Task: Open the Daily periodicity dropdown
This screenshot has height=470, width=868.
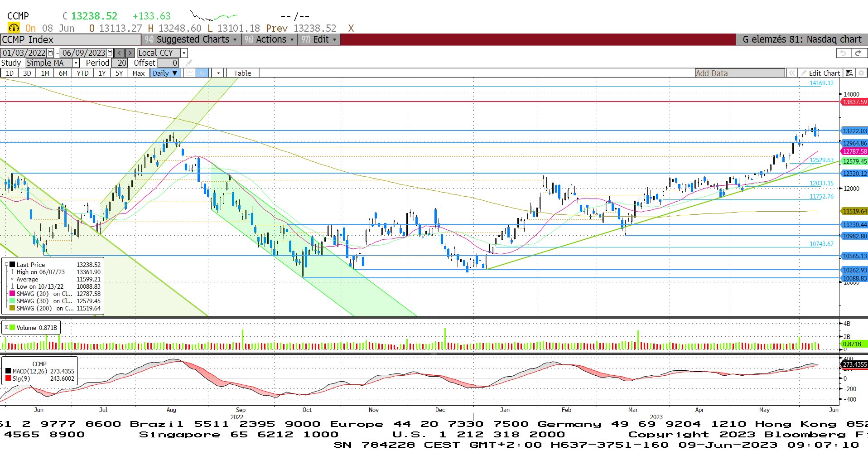Action: [x=165, y=73]
